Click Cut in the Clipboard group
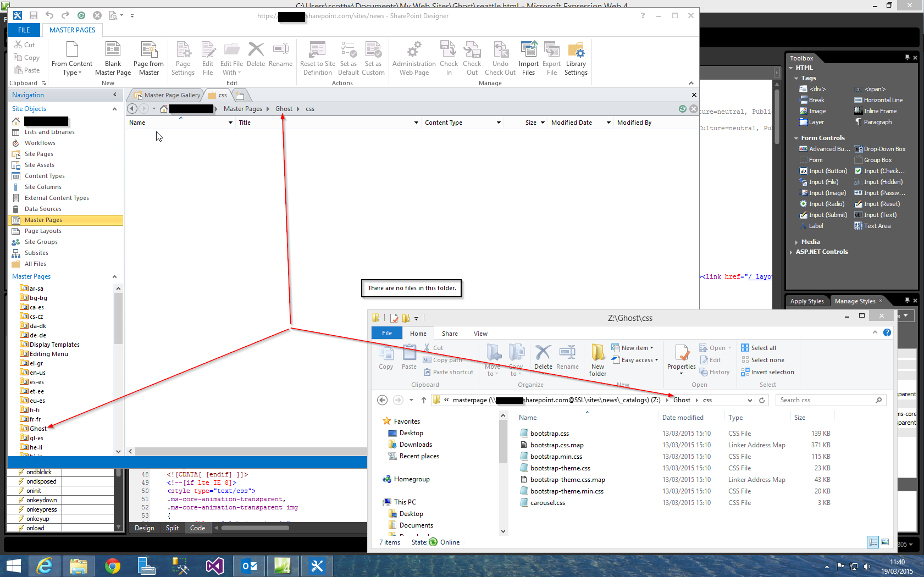This screenshot has height=577, width=924. pyautogui.click(x=24, y=45)
